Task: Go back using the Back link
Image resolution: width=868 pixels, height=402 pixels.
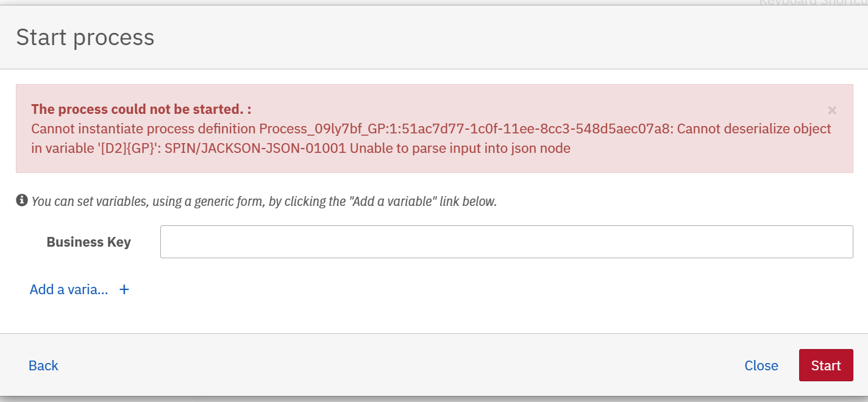Action: coord(43,365)
